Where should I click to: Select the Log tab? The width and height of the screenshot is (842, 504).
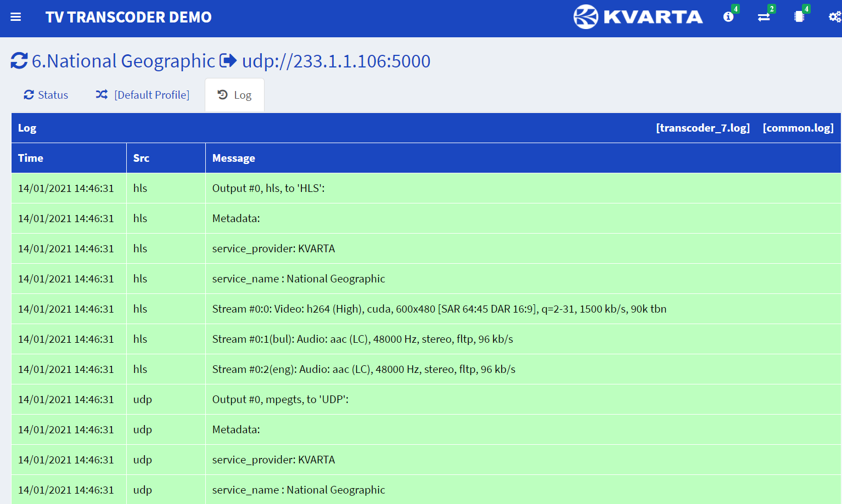coord(234,95)
